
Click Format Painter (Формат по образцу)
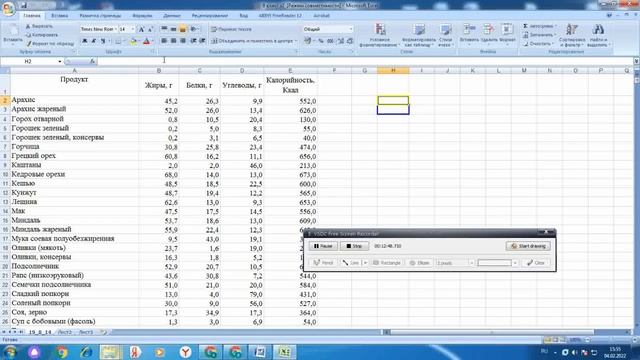tap(50, 43)
